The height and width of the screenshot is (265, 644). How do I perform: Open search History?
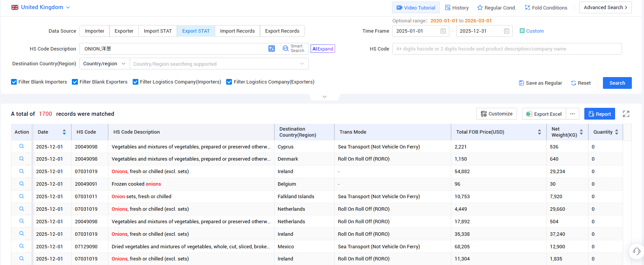coord(457,8)
